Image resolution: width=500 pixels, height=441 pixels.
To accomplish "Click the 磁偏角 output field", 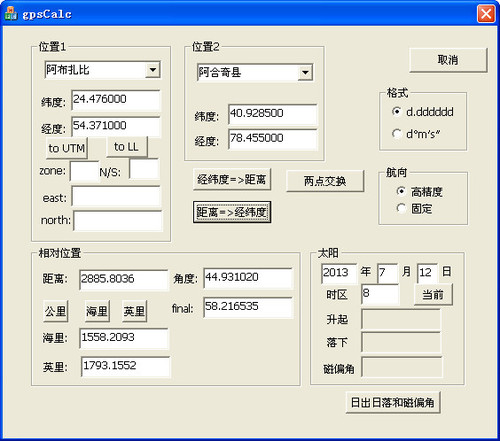I will (402, 367).
